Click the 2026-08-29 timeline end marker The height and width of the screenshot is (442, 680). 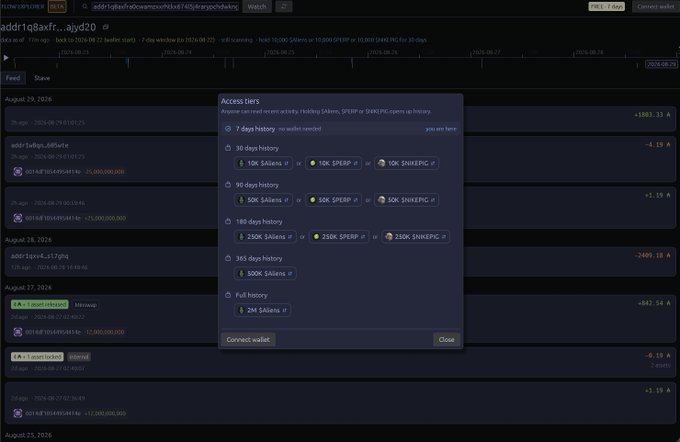tap(661, 64)
